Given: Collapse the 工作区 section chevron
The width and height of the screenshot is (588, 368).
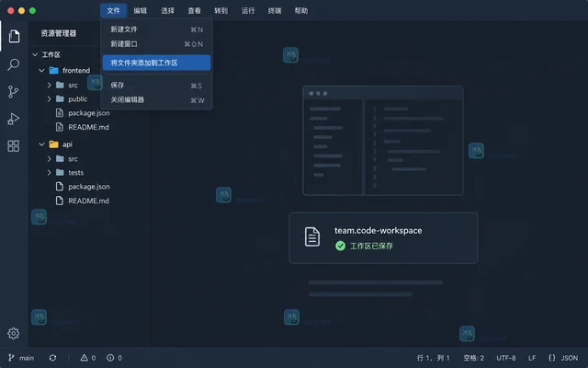Looking at the screenshot, I should [x=35, y=55].
